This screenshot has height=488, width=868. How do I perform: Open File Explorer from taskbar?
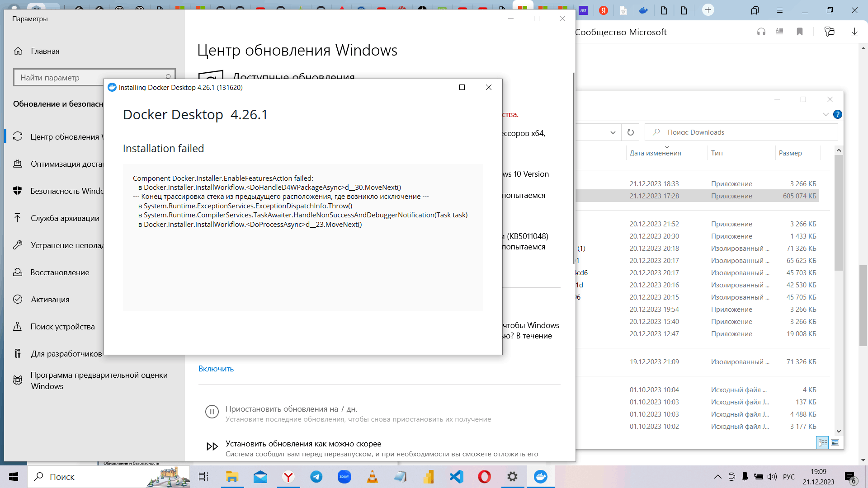coord(232,477)
